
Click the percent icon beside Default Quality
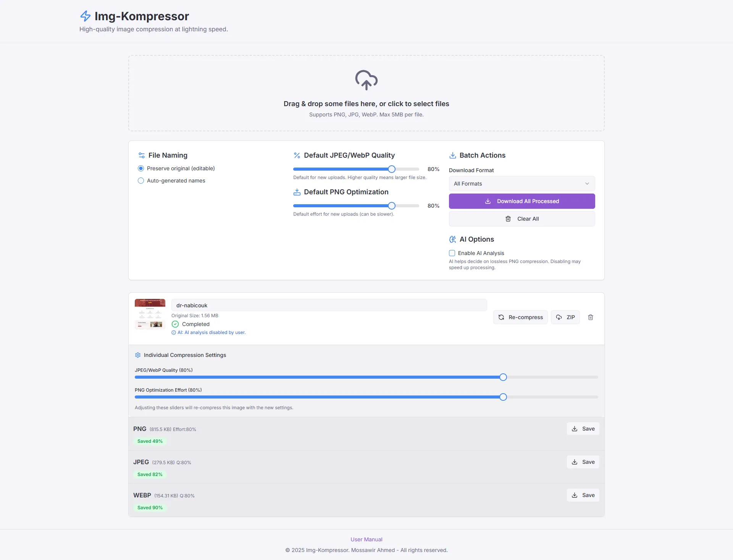[297, 155]
